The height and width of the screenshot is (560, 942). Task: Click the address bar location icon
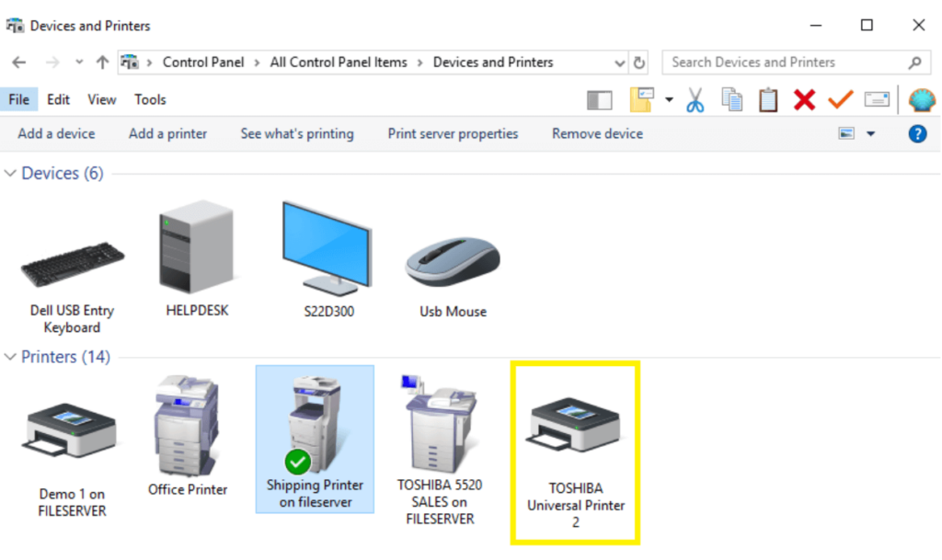[x=130, y=63]
